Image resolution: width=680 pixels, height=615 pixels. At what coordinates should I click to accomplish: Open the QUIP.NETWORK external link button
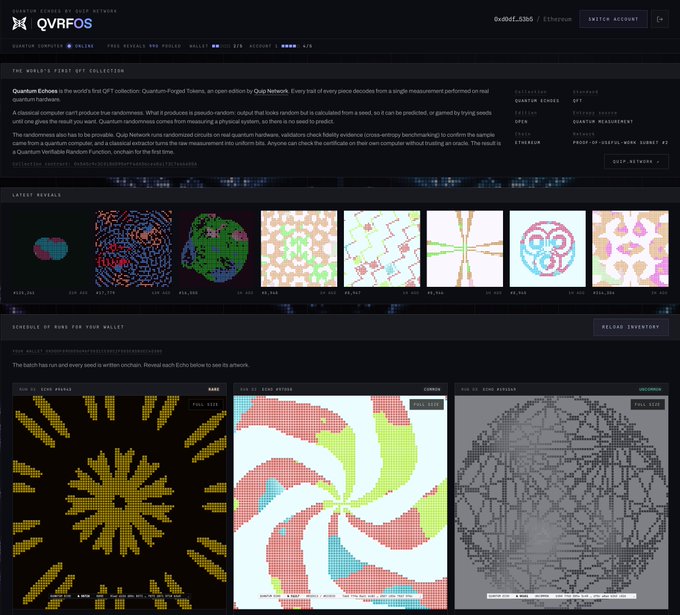[x=636, y=161]
